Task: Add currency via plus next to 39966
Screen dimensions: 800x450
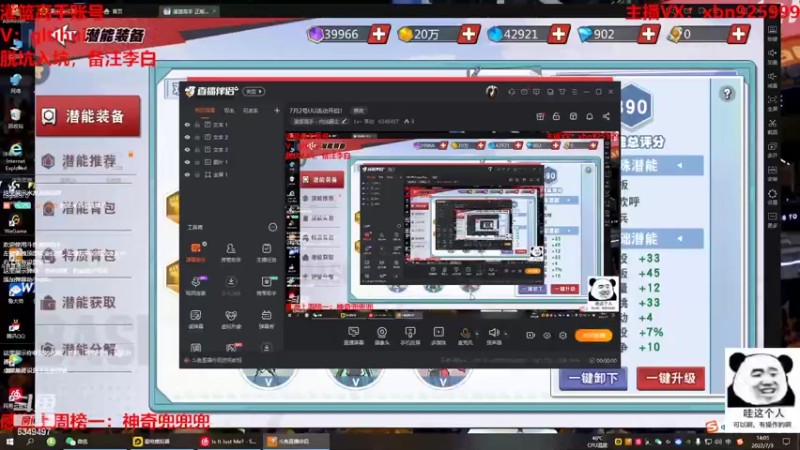Action: [x=379, y=34]
